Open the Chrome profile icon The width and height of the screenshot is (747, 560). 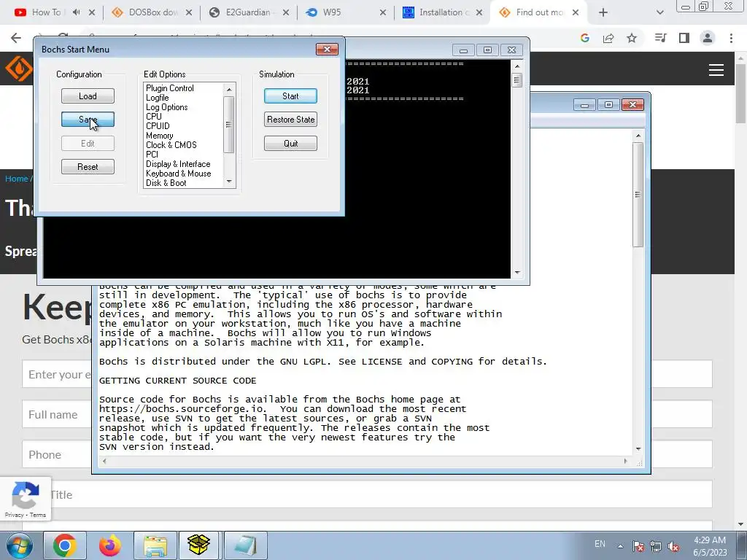tap(708, 38)
